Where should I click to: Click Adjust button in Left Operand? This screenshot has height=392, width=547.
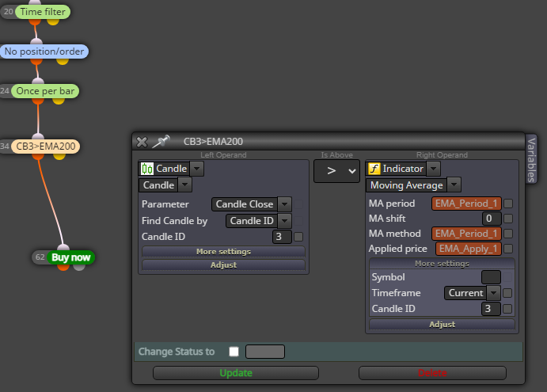[223, 265]
